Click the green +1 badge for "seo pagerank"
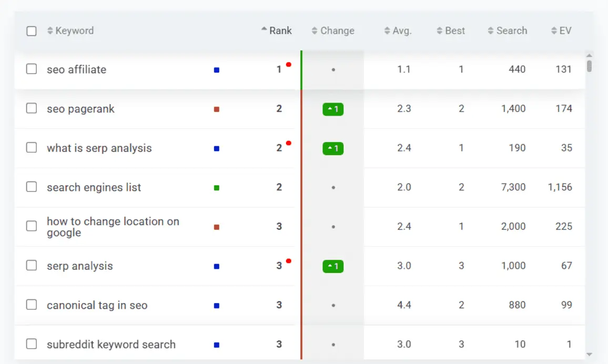Screen dimensions: 608x364 333,109
